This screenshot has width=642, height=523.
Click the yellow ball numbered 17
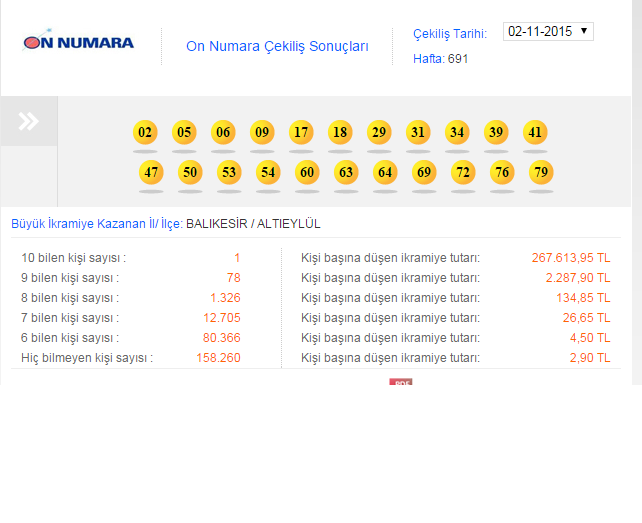point(301,132)
